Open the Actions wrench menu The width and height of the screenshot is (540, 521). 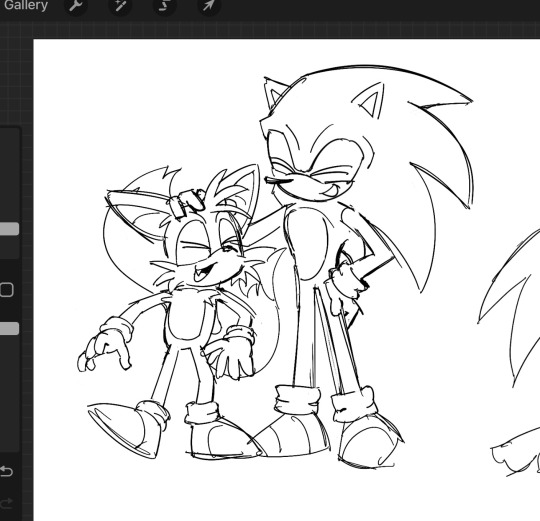[76, 5]
